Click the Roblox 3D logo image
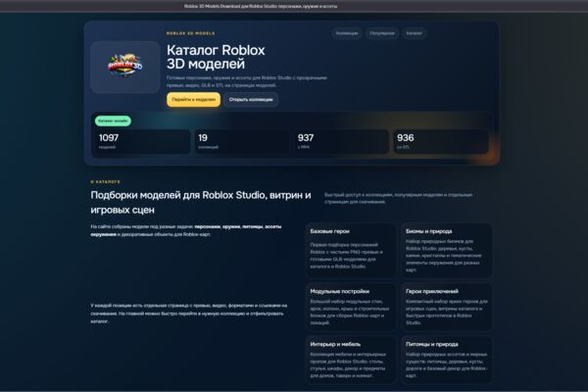 (x=125, y=67)
